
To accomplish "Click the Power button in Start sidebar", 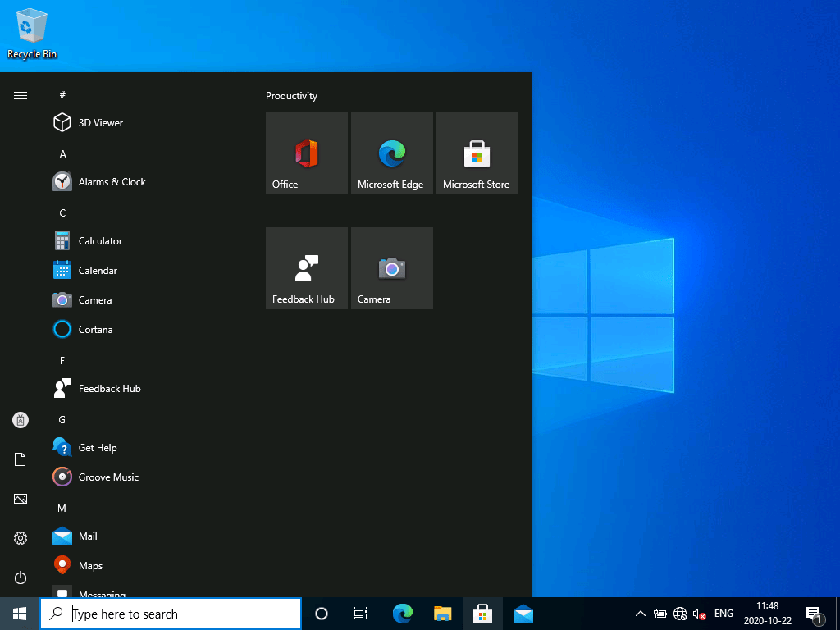I will (21, 577).
